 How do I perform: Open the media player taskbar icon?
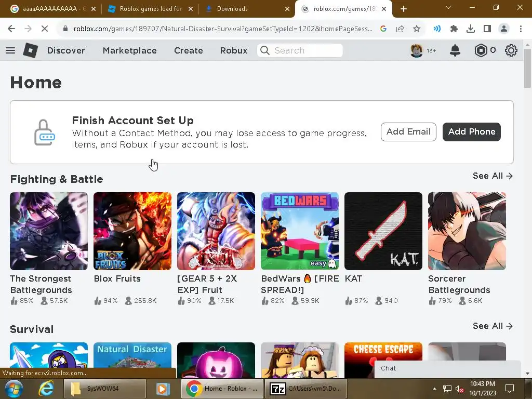[163, 389]
